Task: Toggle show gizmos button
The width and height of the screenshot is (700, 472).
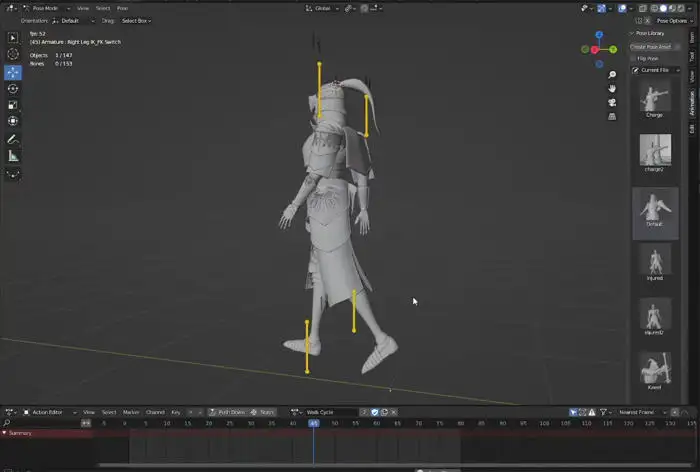Action: click(x=601, y=8)
